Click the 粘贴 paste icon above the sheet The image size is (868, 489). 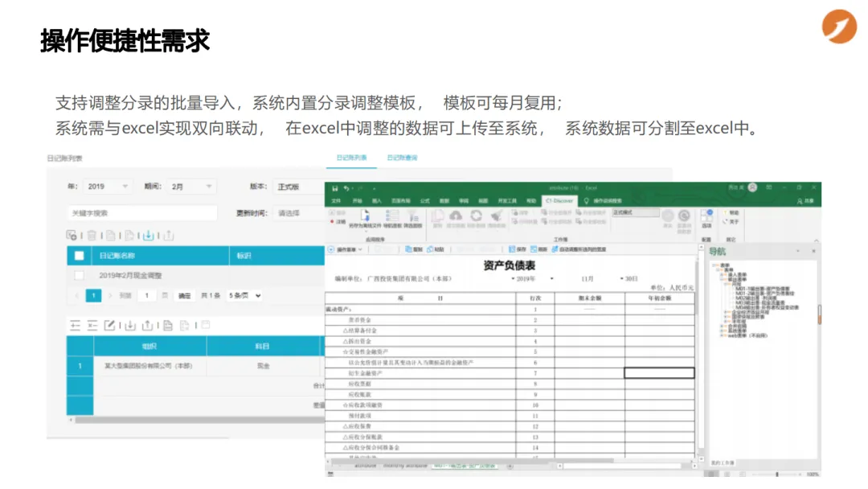click(436, 250)
